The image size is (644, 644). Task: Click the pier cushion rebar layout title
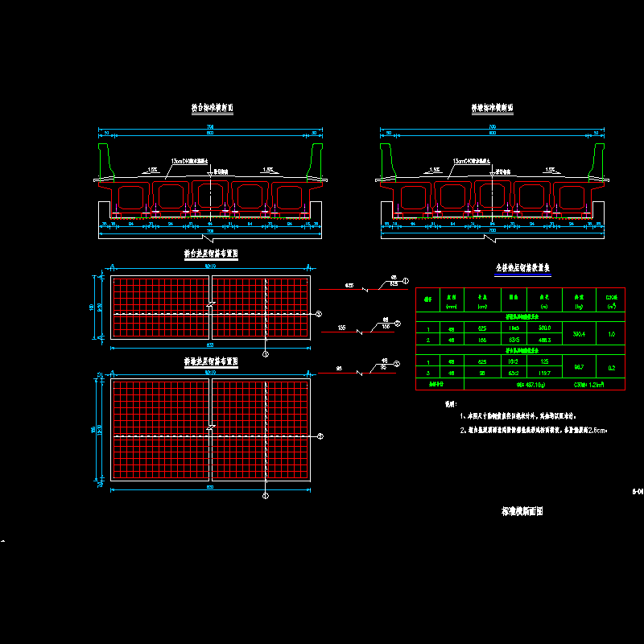coord(211,365)
